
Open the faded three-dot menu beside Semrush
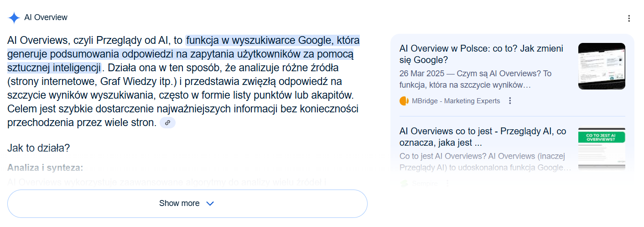tap(447, 184)
